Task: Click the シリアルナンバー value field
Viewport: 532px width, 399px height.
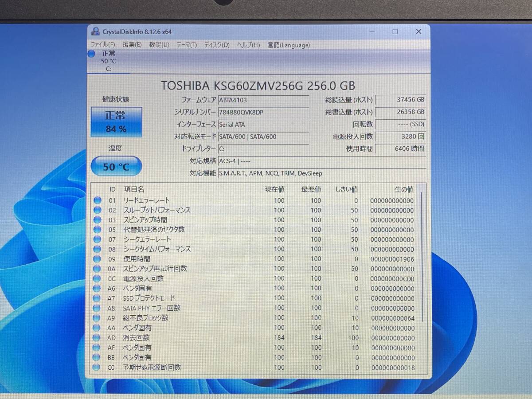Action: pos(264,112)
